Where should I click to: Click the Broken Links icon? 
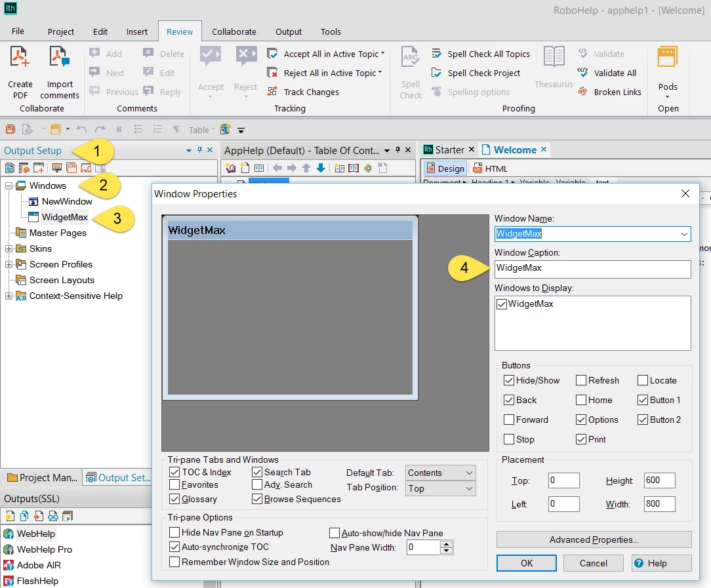(x=582, y=92)
